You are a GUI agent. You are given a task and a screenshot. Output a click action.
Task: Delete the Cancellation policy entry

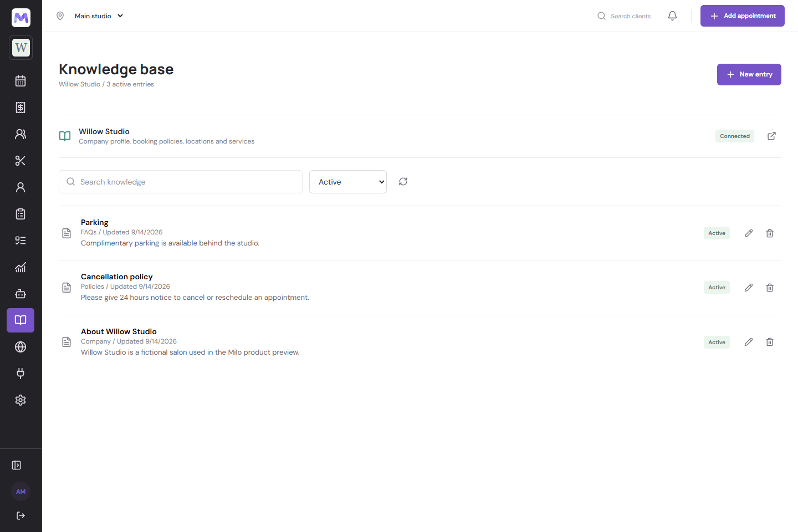tap(770, 288)
